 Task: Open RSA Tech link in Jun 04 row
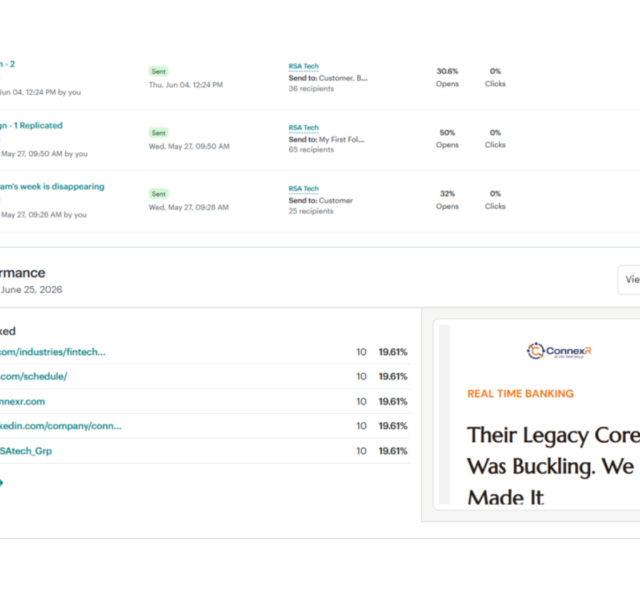(303, 66)
